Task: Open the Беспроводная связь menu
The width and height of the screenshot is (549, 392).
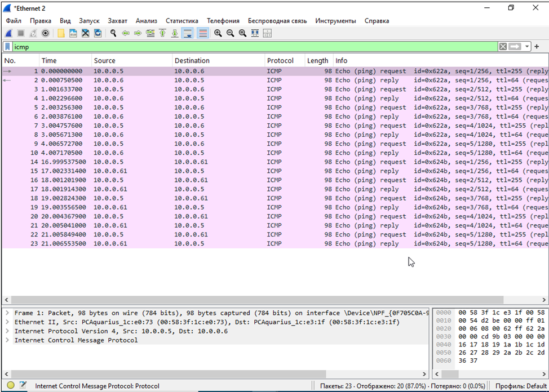Action: coord(277,21)
